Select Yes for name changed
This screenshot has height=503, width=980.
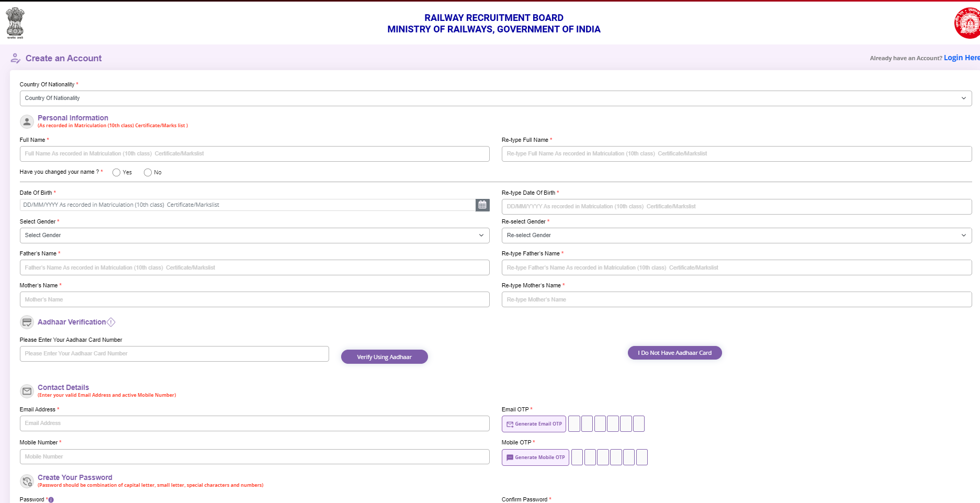point(116,172)
